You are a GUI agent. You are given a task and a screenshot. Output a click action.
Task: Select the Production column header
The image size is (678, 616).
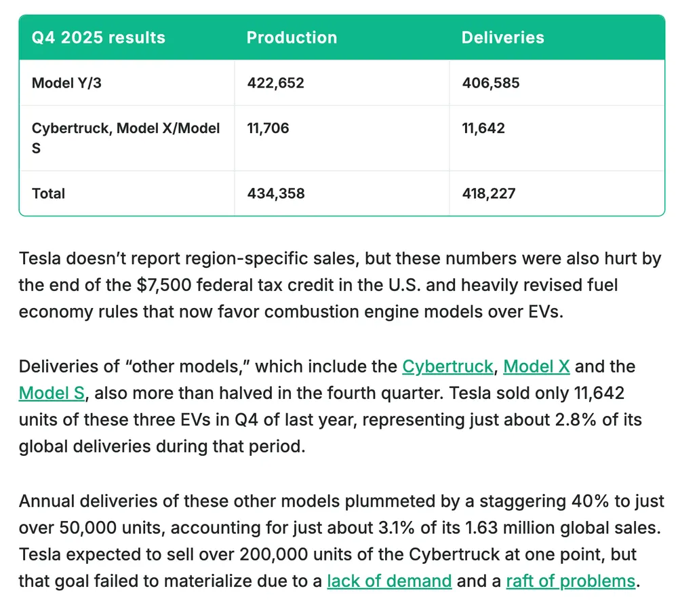coord(292,37)
